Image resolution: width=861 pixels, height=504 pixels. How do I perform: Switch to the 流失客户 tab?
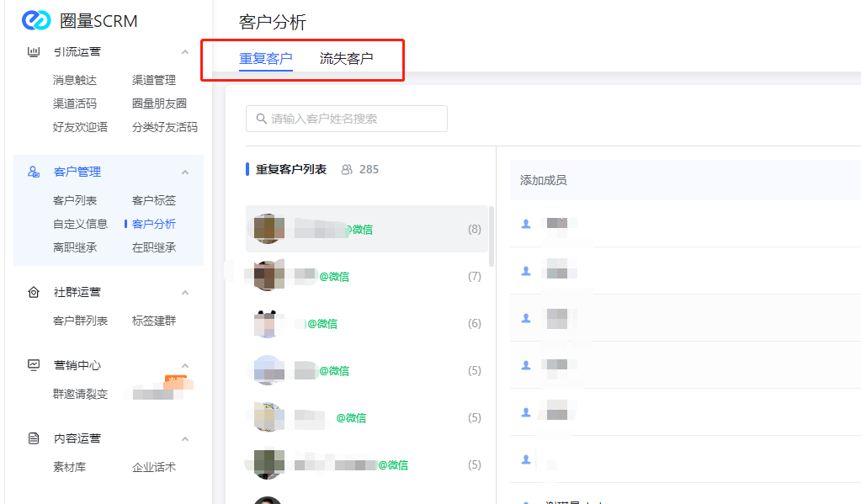(x=346, y=59)
